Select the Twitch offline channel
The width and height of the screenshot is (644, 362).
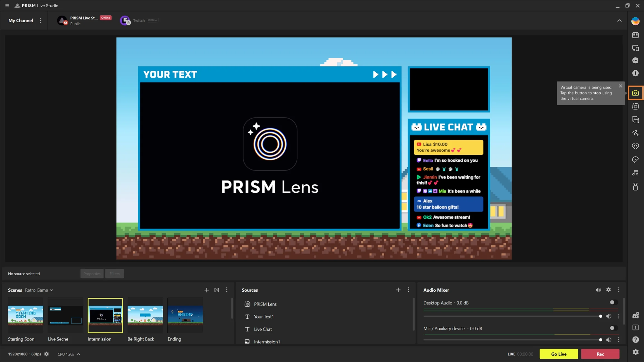coord(139,20)
